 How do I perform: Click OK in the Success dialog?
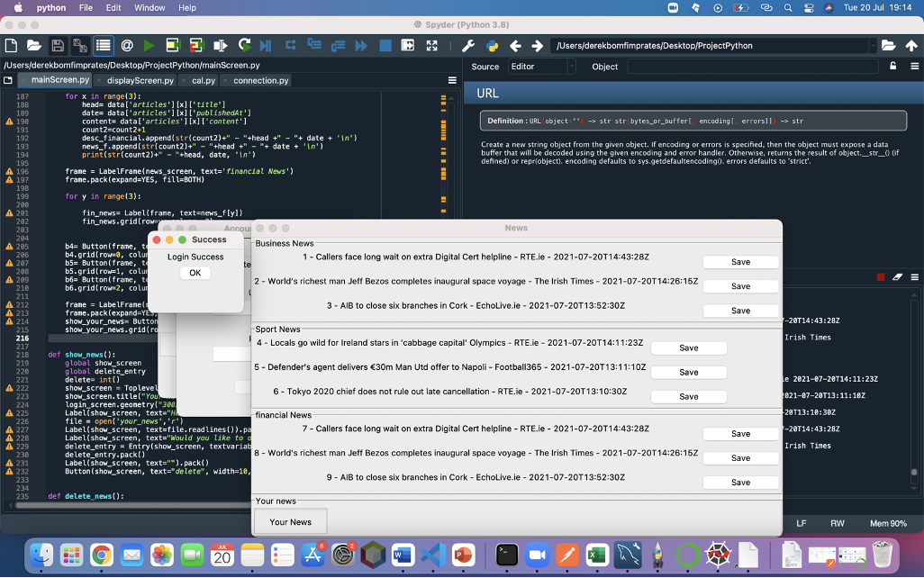point(195,273)
